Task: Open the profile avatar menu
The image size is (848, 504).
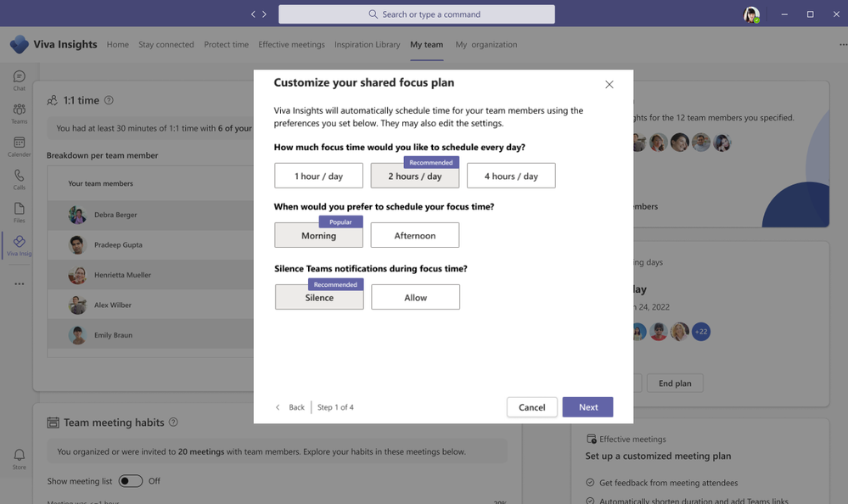Action: coord(751,14)
